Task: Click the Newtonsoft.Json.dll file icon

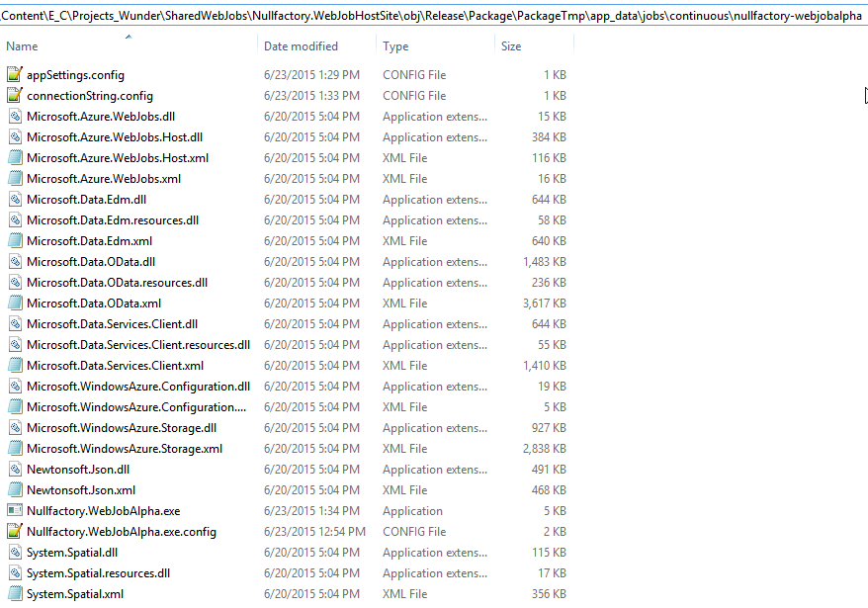Action: click(x=15, y=469)
